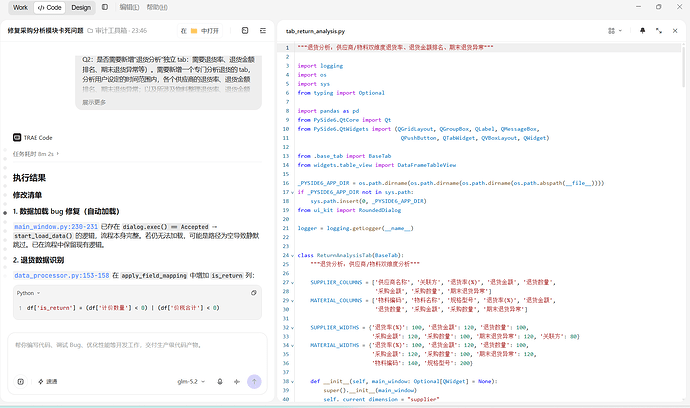Viewport: 690px width, 408px height.
Task: Collapse the class ReturnAnalysisTab fold arrow
Action: coord(292,255)
